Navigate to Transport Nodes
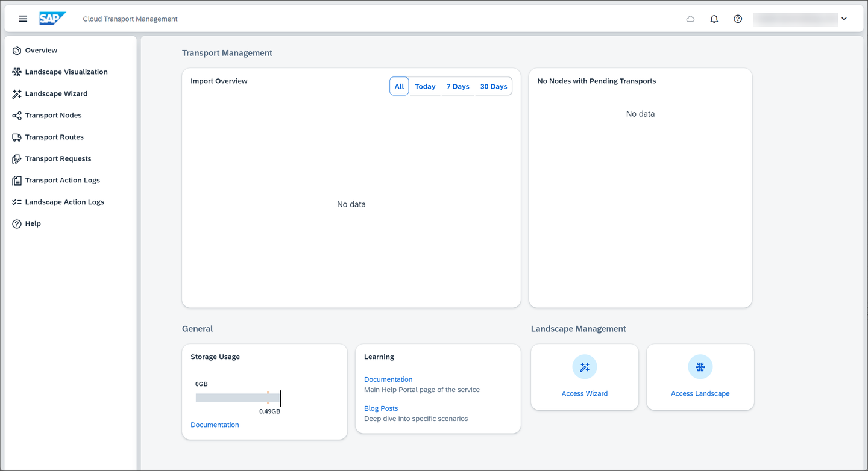The width and height of the screenshot is (868, 471). point(53,116)
